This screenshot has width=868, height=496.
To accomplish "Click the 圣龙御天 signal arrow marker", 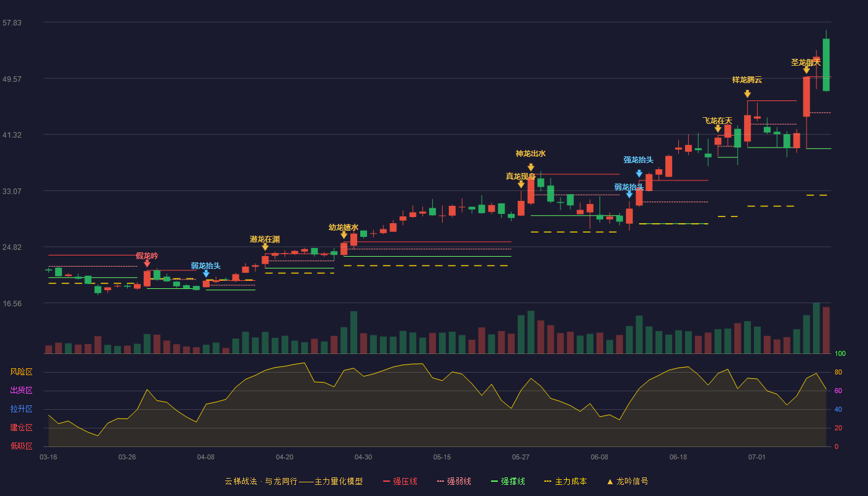I will [807, 70].
